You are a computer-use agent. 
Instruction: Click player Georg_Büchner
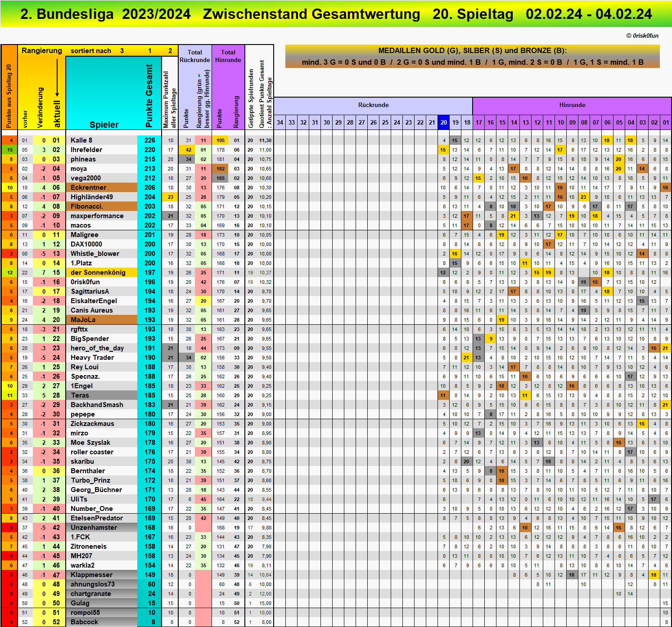(x=96, y=490)
